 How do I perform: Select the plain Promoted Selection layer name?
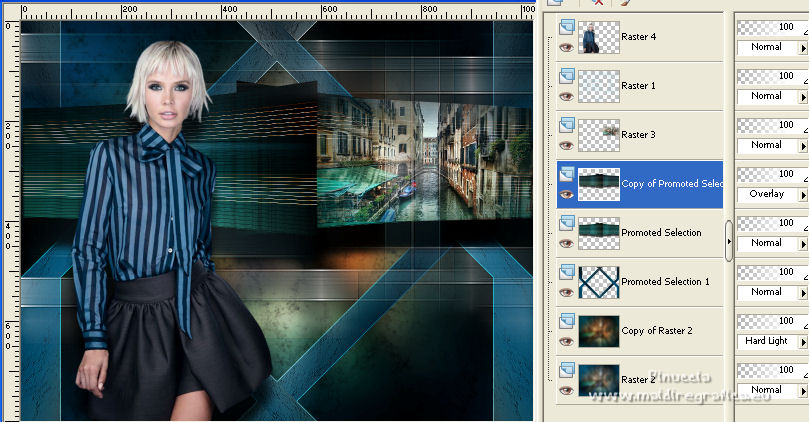[x=661, y=233]
